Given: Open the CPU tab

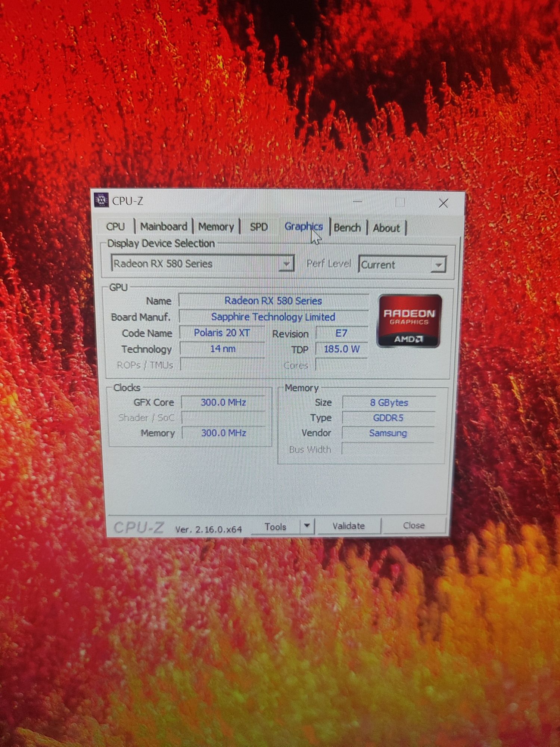Looking at the screenshot, I should tap(116, 226).
